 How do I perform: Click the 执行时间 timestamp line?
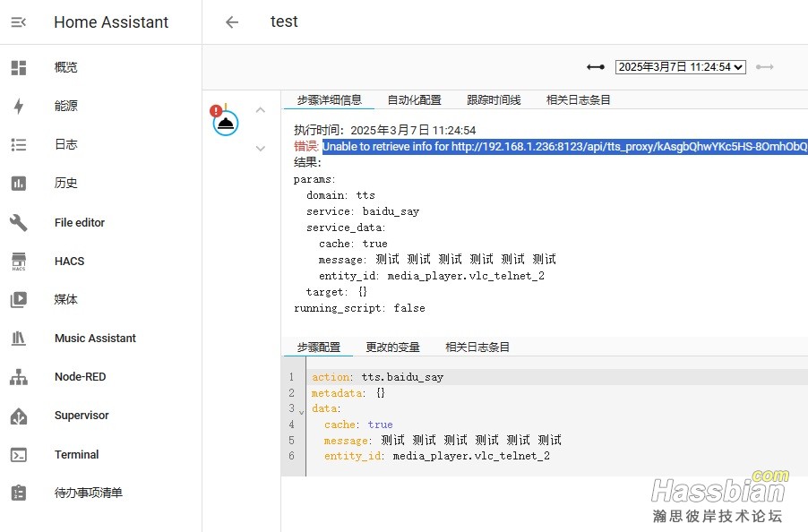coord(384,130)
